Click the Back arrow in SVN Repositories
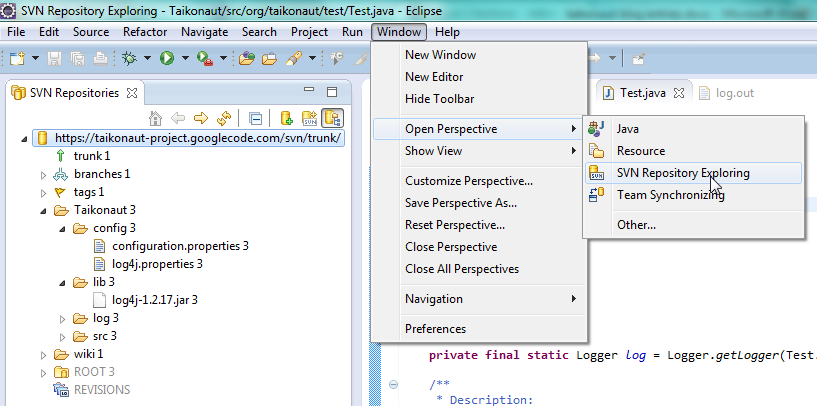The width and height of the screenshot is (817, 406). pos(178,119)
